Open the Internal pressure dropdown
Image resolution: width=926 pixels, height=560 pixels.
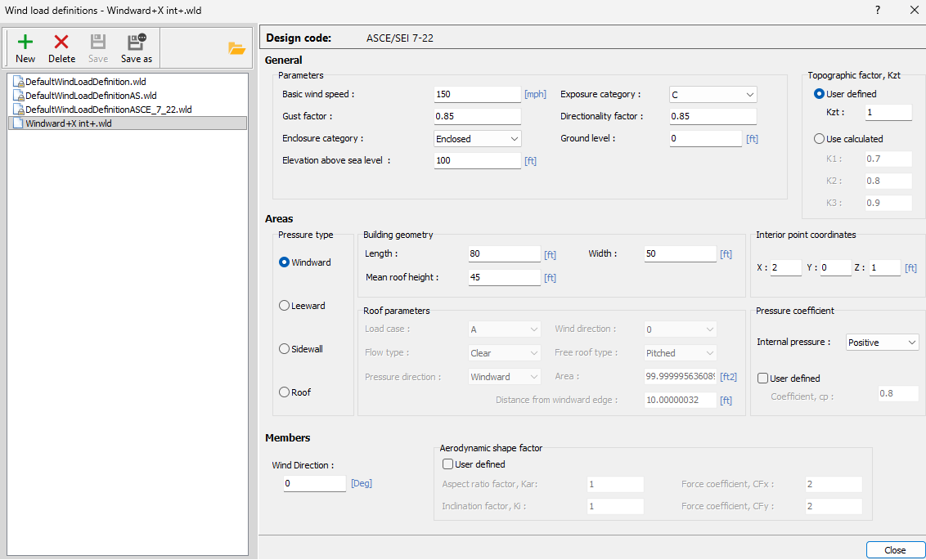[x=882, y=343]
